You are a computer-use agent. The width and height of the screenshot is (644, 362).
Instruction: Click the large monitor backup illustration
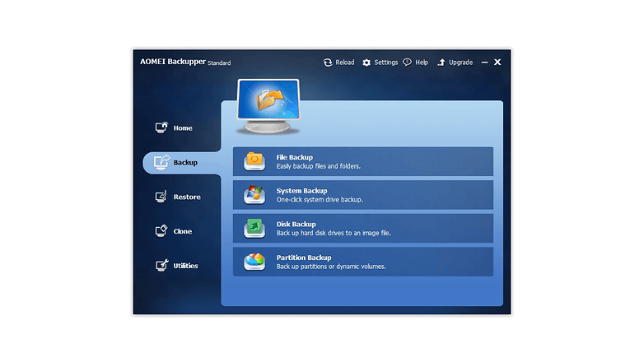pos(268,106)
